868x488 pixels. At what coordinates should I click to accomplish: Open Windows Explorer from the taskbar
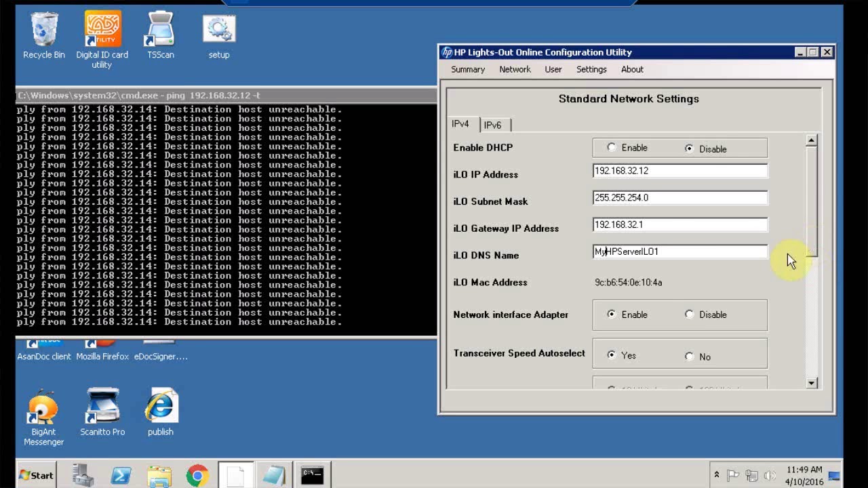click(159, 476)
